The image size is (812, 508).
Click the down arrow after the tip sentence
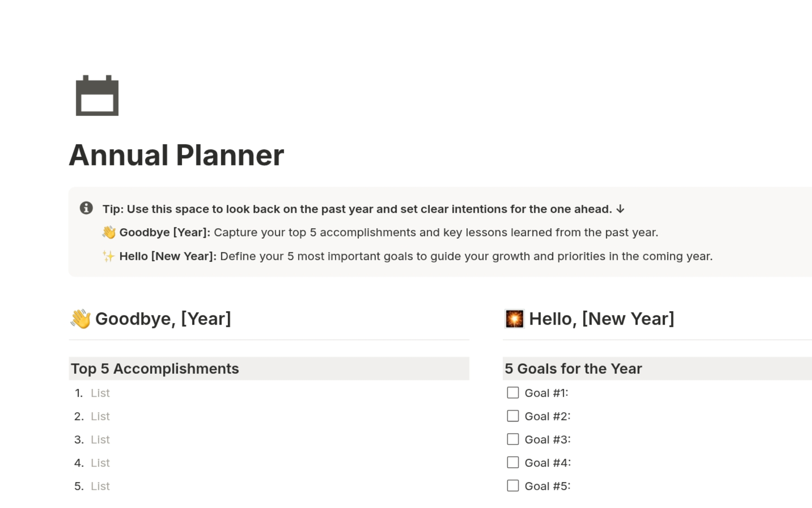pyautogui.click(x=620, y=209)
